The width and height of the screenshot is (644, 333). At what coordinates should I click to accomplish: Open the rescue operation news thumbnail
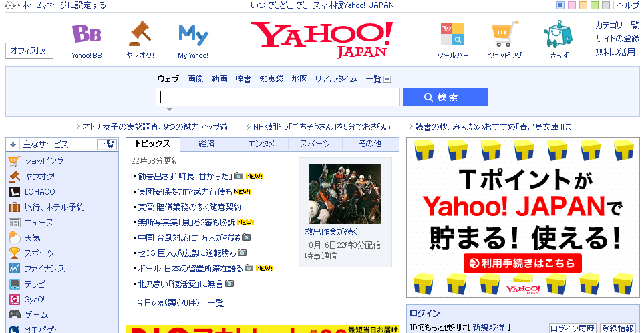(x=345, y=194)
